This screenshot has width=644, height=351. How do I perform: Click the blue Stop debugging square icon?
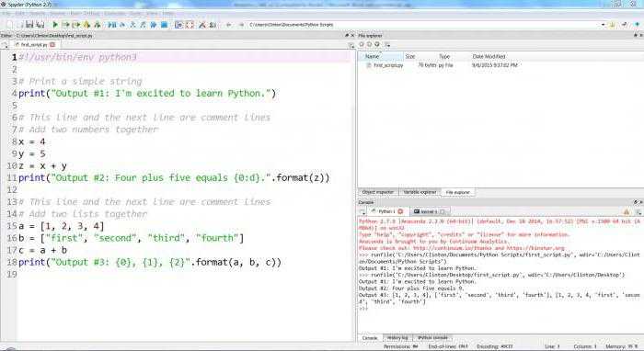[164, 25]
